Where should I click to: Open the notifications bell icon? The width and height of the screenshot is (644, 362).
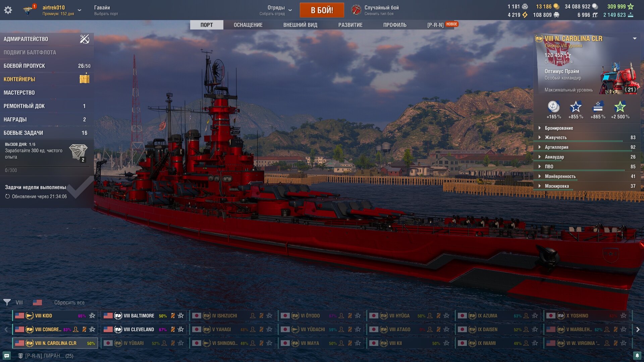(x=637, y=356)
